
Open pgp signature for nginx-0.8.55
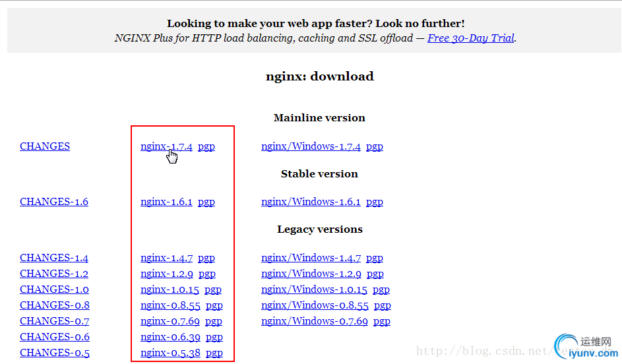point(214,306)
